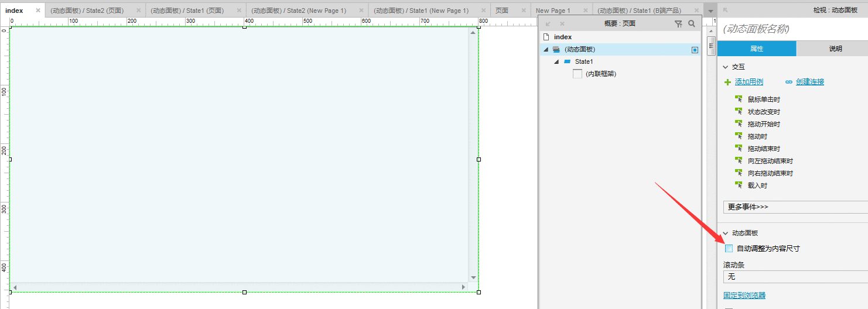Click the event icon beside 拖动时
This screenshot has height=309, width=868.
tap(739, 136)
